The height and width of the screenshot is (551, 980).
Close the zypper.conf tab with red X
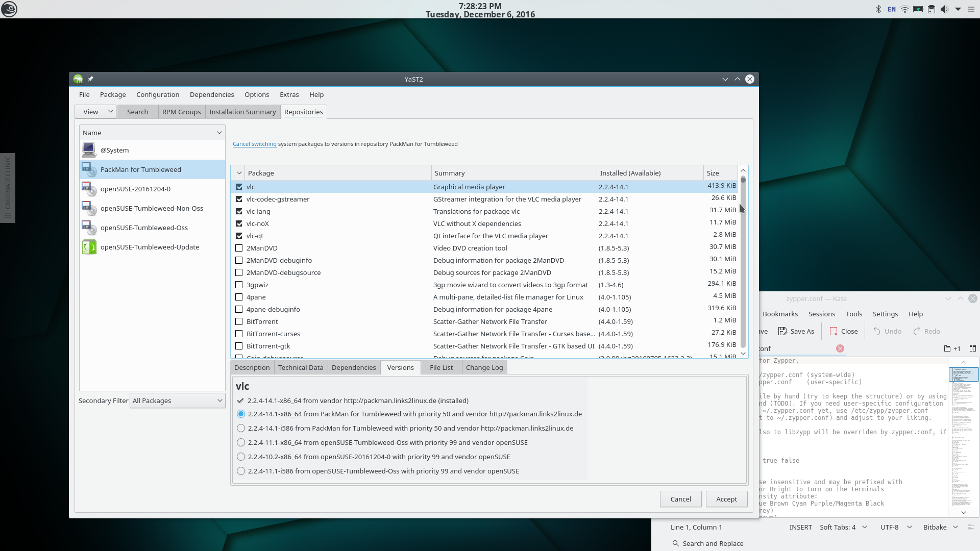[x=840, y=348]
